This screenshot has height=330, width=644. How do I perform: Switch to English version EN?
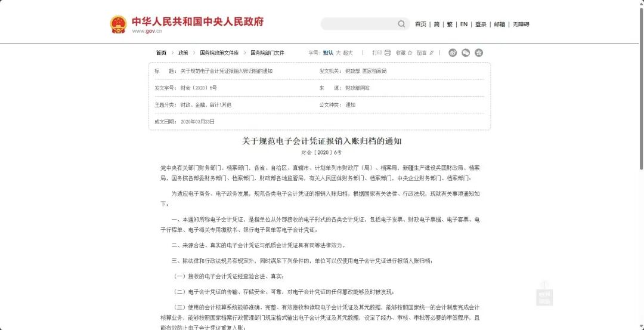pyautogui.click(x=464, y=24)
